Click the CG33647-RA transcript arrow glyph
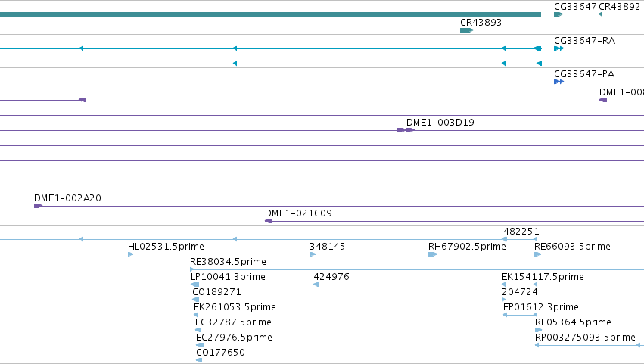 (558, 48)
